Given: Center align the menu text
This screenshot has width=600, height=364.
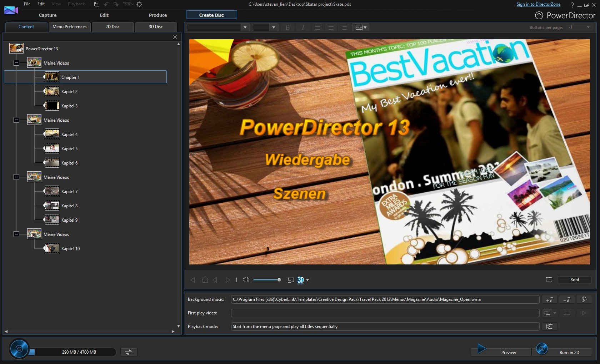Looking at the screenshot, I should click(x=331, y=27).
